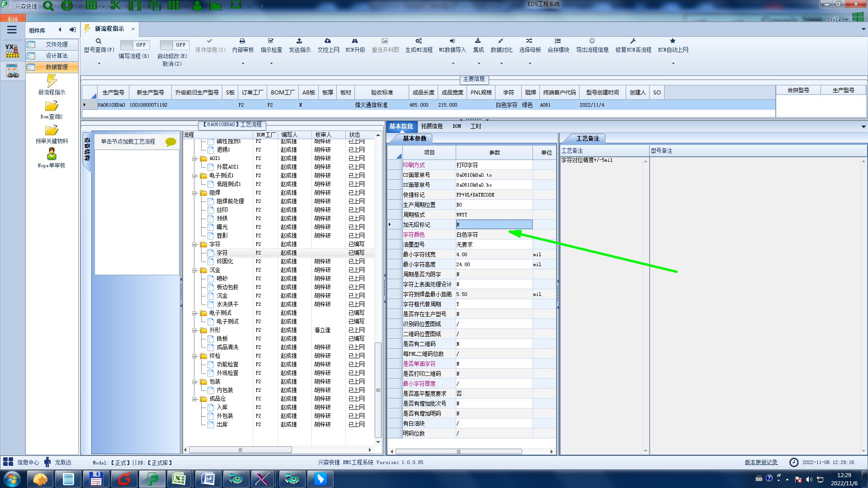Image resolution: width=868 pixels, height=488 pixels.
Task: Click the 修复ECN丢流程 wrench icon
Action: pyautogui.click(x=633, y=41)
